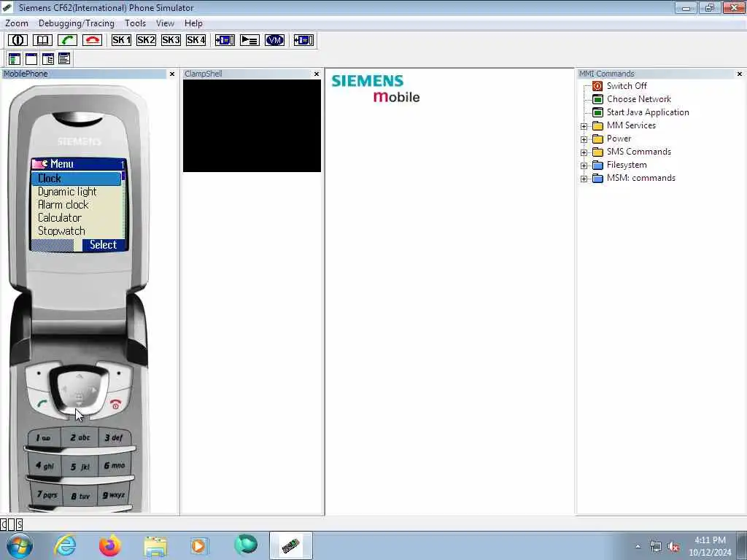Click the Filesystem blue folder icon
The image size is (747, 560).
[x=597, y=166]
